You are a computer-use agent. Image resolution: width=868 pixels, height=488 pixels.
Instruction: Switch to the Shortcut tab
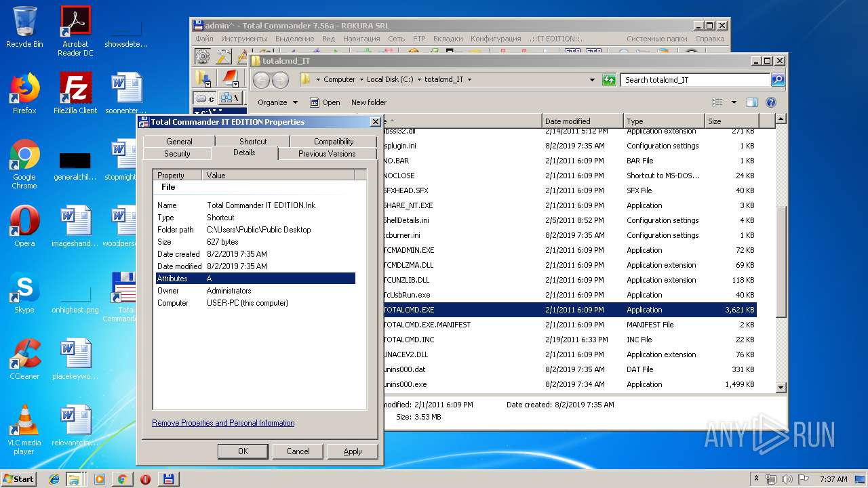pyautogui.click(x=253, y=141)
